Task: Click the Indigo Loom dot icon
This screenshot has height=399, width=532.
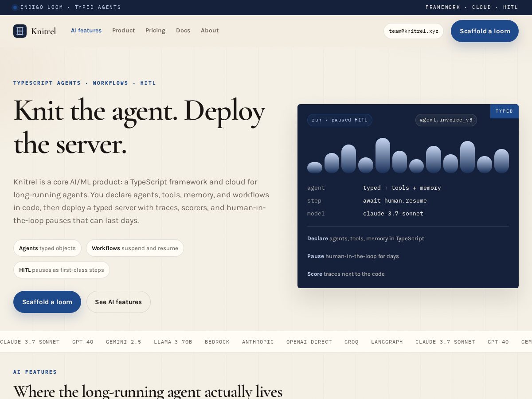Action: click(x=15, y=7)
